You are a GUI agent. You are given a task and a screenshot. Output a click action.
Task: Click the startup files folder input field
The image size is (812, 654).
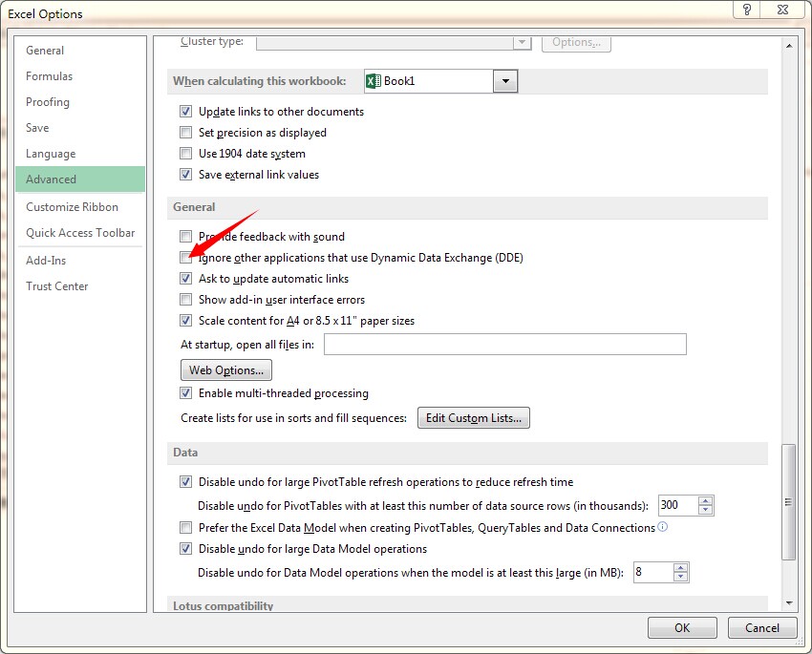505,344
